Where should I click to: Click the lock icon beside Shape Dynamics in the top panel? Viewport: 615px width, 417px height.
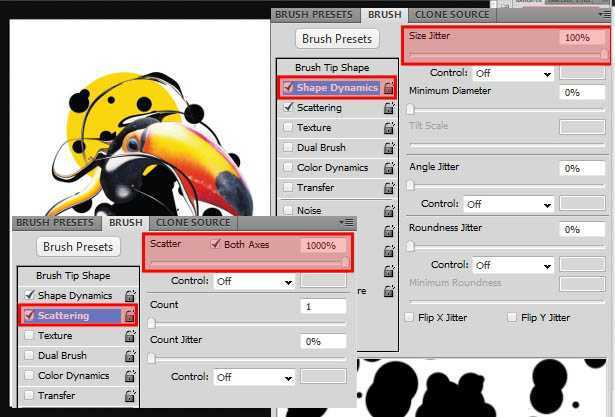click(x=388, y=88)
